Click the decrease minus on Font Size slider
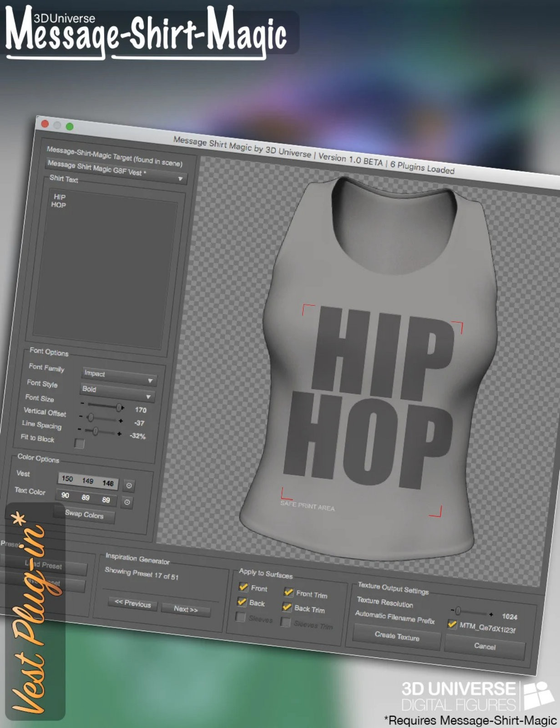The width and height of the screenshot is (560, 728). (82, 404)
